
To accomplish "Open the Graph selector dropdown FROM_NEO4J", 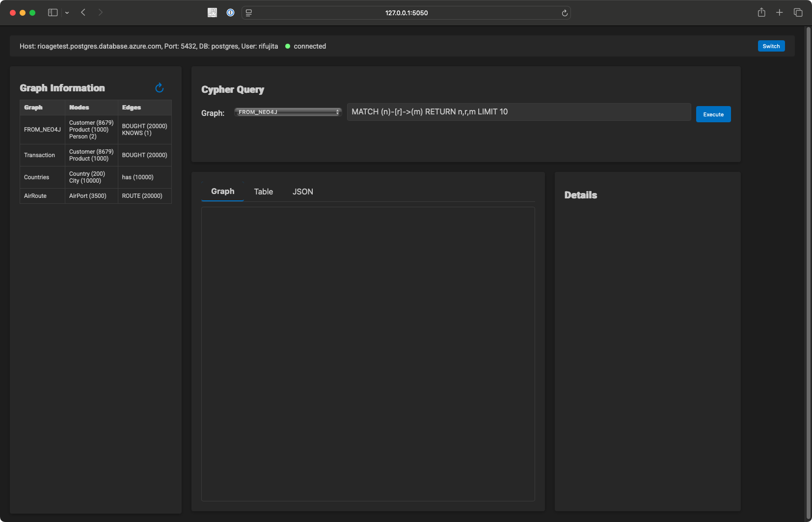I will tap(288, 112).
